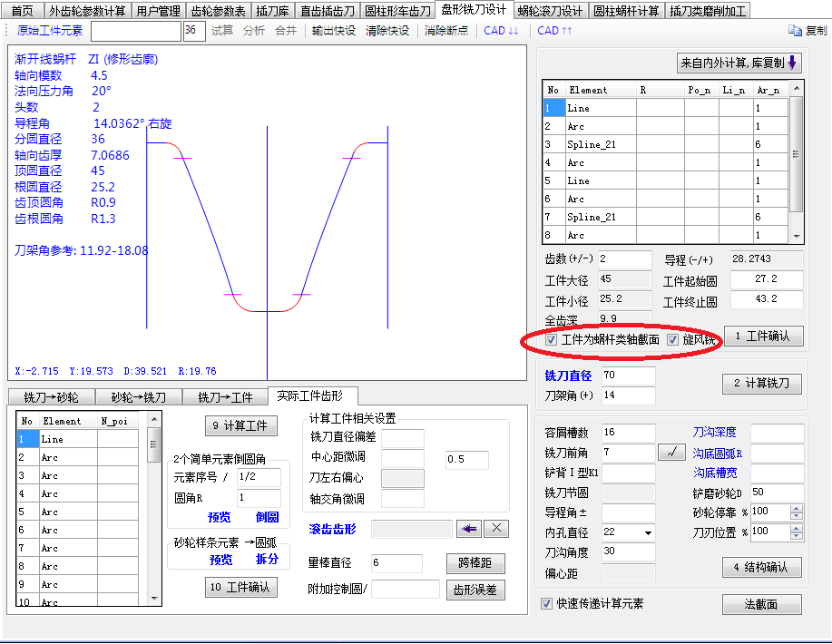Click the 铣刀直径 input field
This screenshot has height=644, width=832.
point(626,376)
